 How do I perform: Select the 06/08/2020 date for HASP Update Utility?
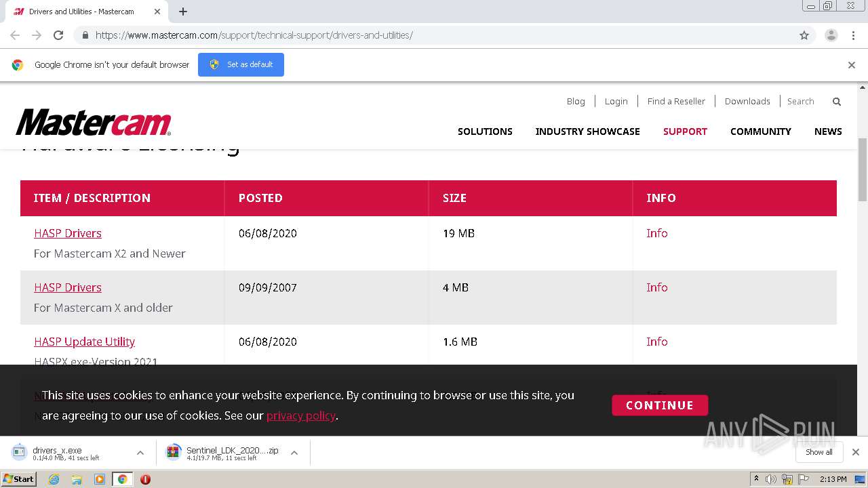tap(268, 342)
